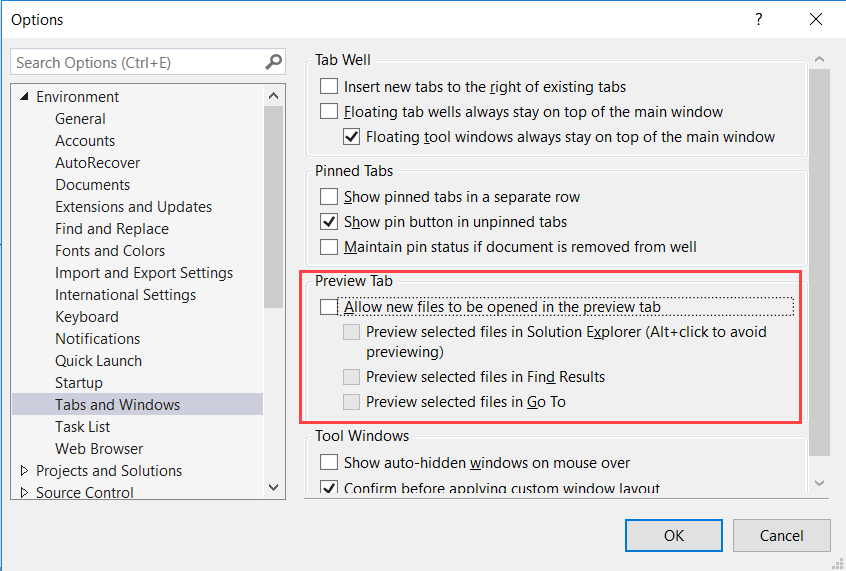This screenshot has height=571, width=846.
Task: Enable Allow new files in preview tab
Action: pos(329,308)
